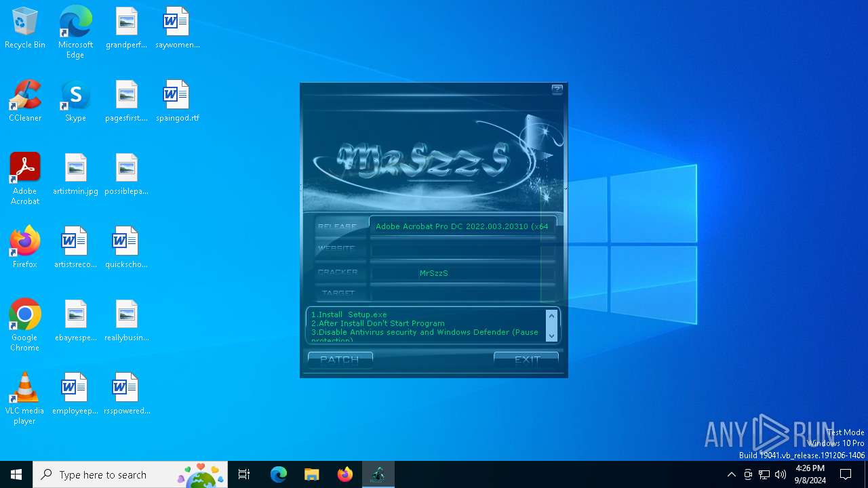Select the Google Chrome desktop shortcut
Screen dimensions: 868x488
25,325
